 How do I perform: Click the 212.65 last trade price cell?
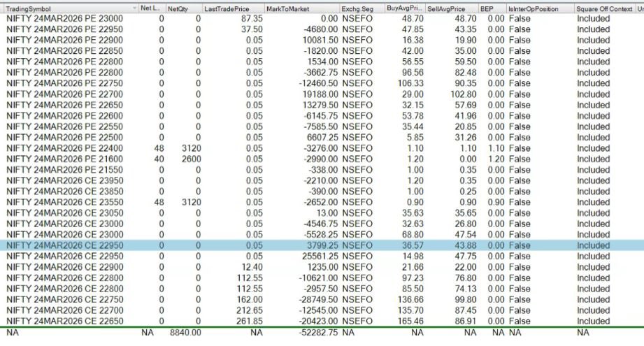click(250, 310)
